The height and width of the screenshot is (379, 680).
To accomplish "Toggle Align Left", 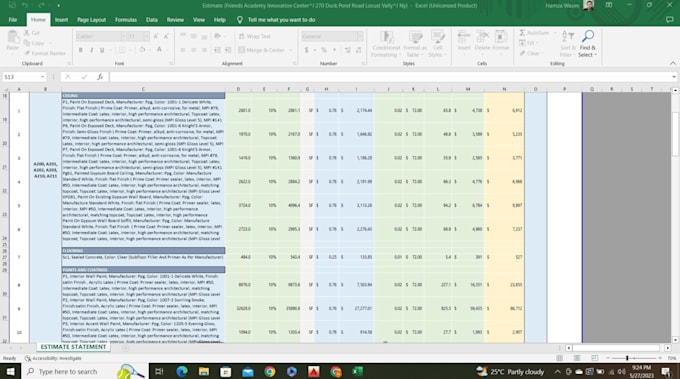I will tap(183, 50).
